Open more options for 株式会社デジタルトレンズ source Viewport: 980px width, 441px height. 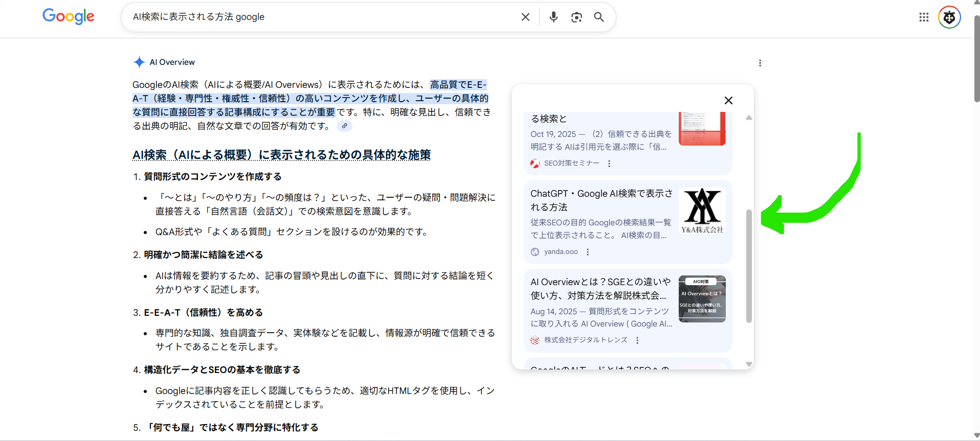[x=637, y=340]
